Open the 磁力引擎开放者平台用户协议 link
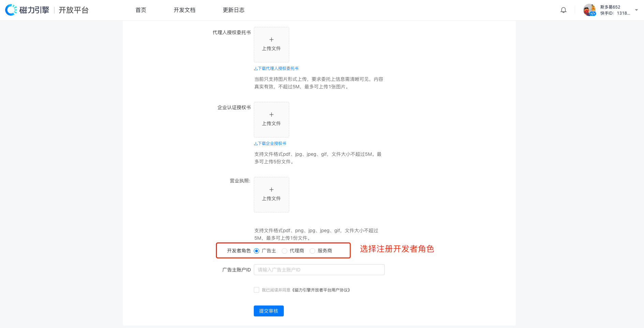Screen dimensions: 644x328 (321, 290)
